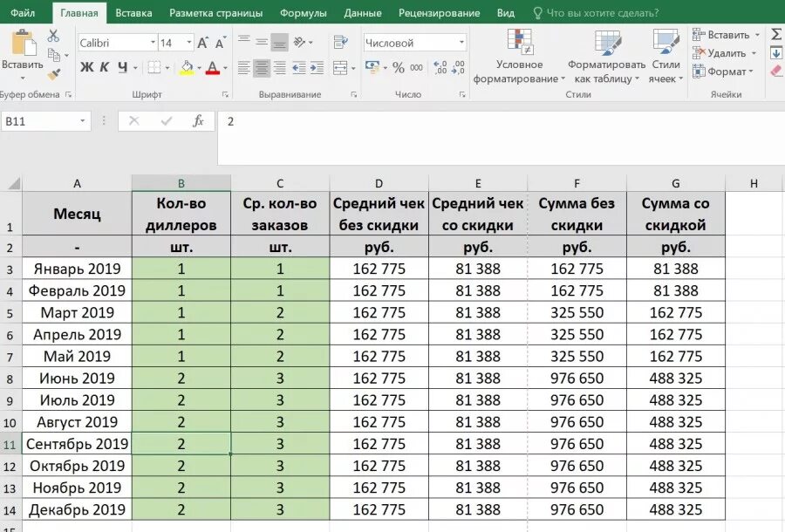Open font color dropdown arrow
Image resolution: width=785 pixels, height=532 pixels.
coord(225,67)
